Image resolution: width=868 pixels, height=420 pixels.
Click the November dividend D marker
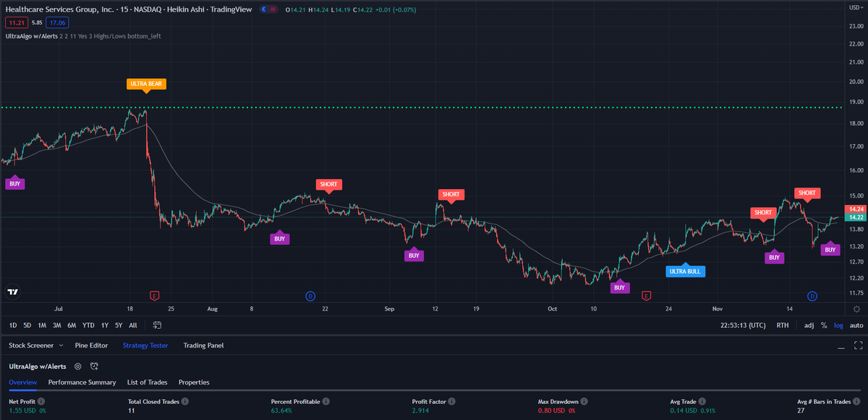812,295
